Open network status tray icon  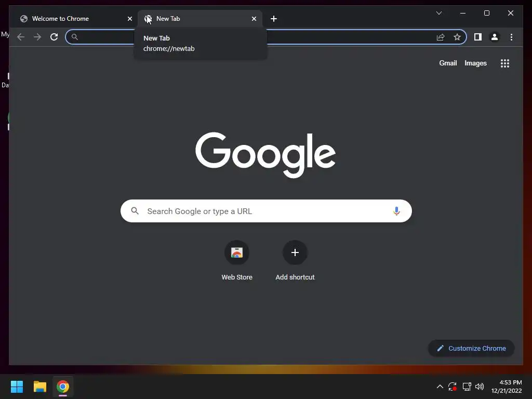pos(467,387)
